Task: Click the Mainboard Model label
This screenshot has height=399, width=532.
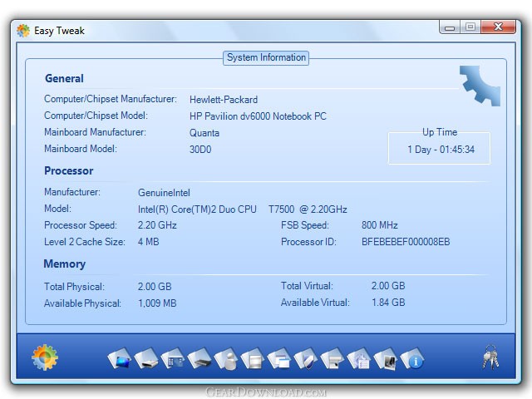Action: pyautogui.click(x=81, y=149)
